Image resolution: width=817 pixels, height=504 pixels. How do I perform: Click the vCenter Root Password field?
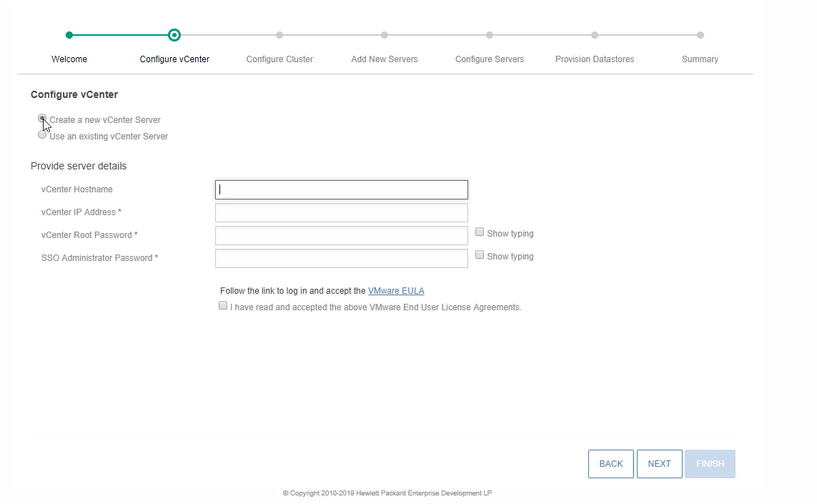coord(341,236)
